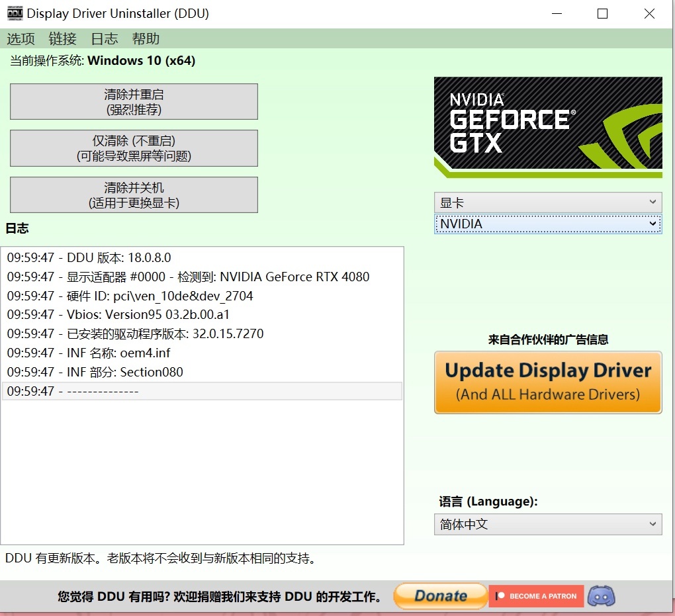Close the DDU window
Screen dimensions: 675x616
tap(649, 14)
